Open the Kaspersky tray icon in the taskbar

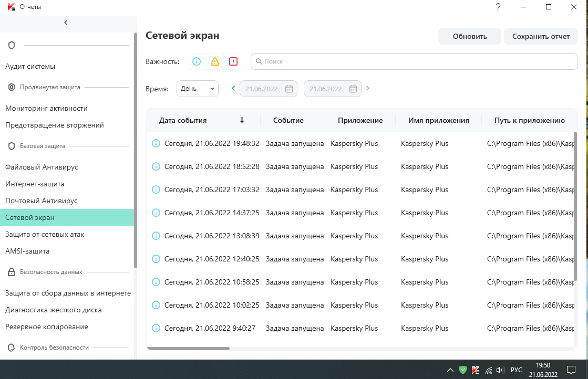tap(476, 371)
